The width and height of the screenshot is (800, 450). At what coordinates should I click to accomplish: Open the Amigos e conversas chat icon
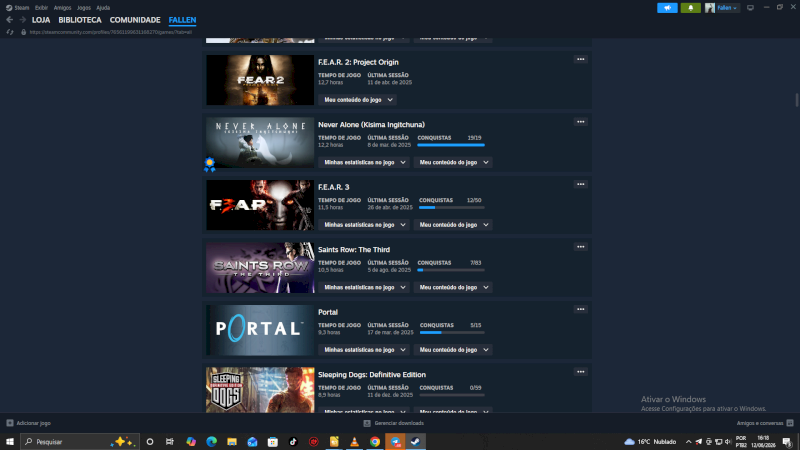tap(790, 423)
